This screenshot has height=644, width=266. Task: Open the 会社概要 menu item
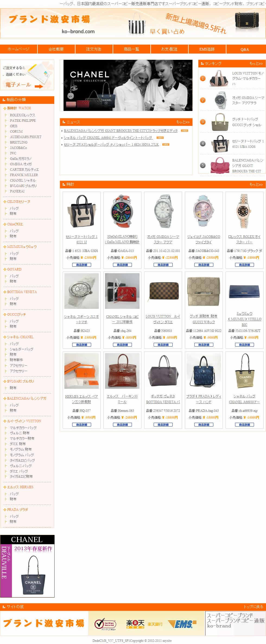pyautogui.click(x=56, y=49)
